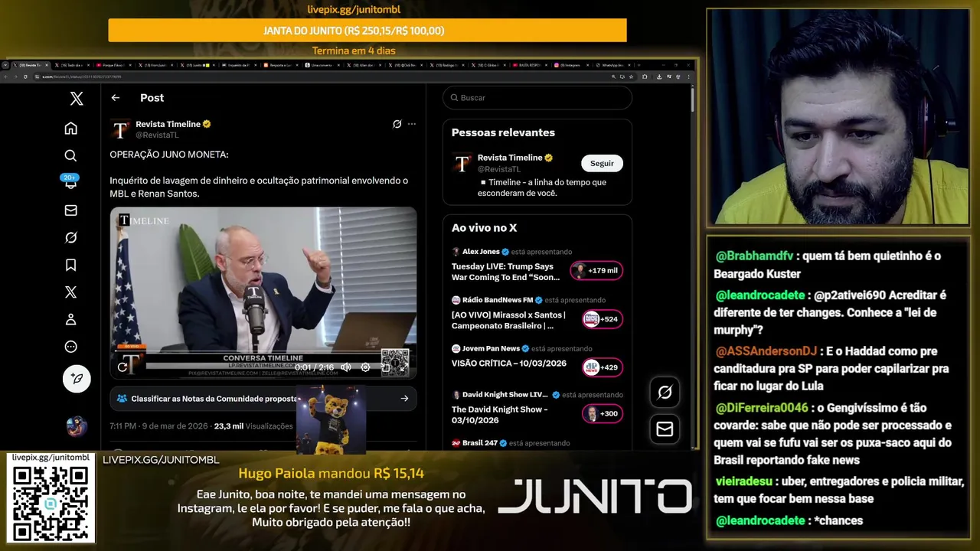Join Alex Jones live +179 mil pill
This screenshot has width=980, height=551.
pos(596,270)
